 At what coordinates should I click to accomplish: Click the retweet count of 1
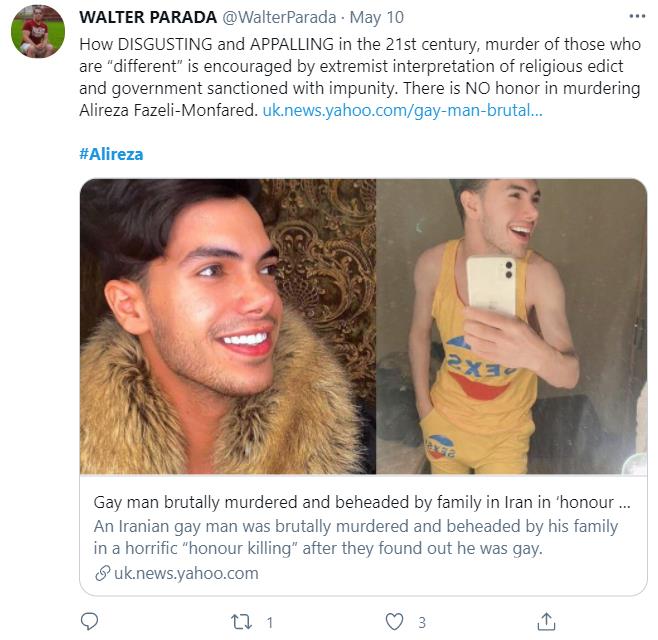[270, 622]
